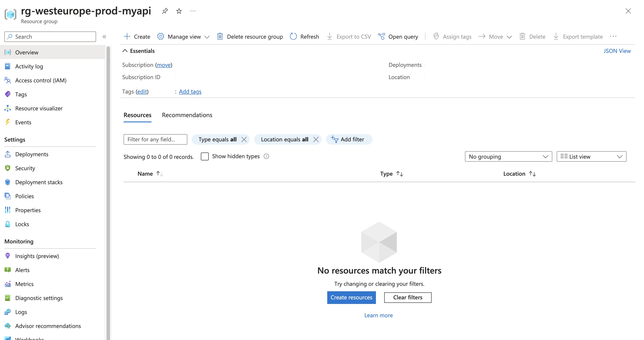Open Diagnostic settings from Monitoring

(39, 298)
